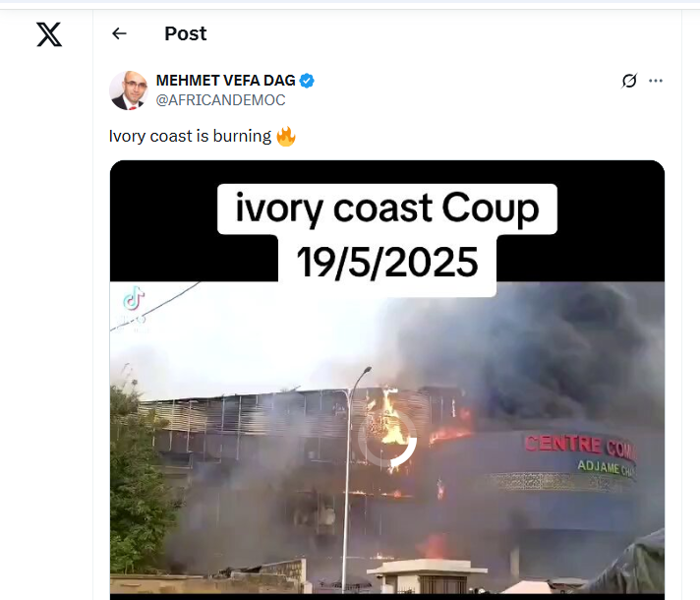700x600 pixels.
Task: Open profile via MEHMET VEFA DAG name
Action: pyautogui.click(x=225, y=81)
